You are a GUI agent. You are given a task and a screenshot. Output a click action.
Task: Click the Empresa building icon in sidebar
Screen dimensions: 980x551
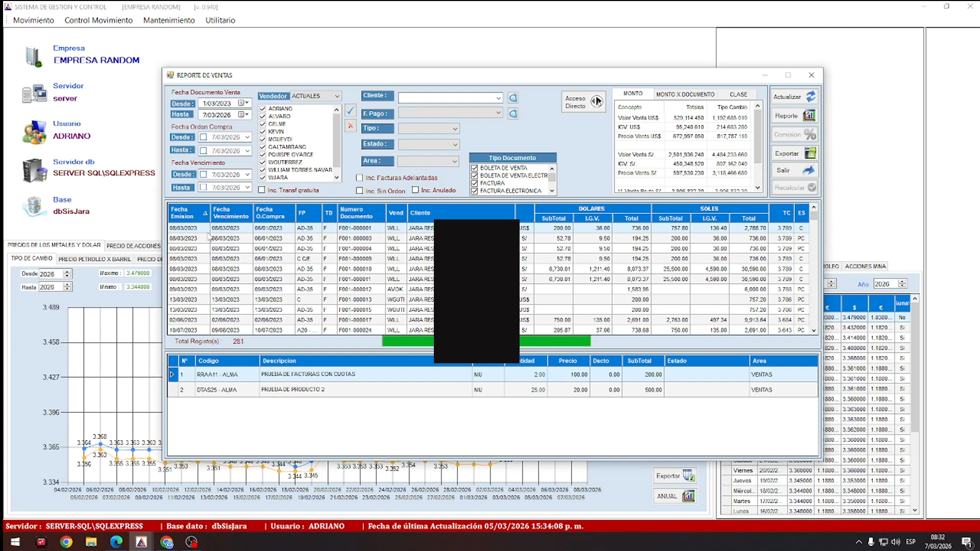[34, 56]
